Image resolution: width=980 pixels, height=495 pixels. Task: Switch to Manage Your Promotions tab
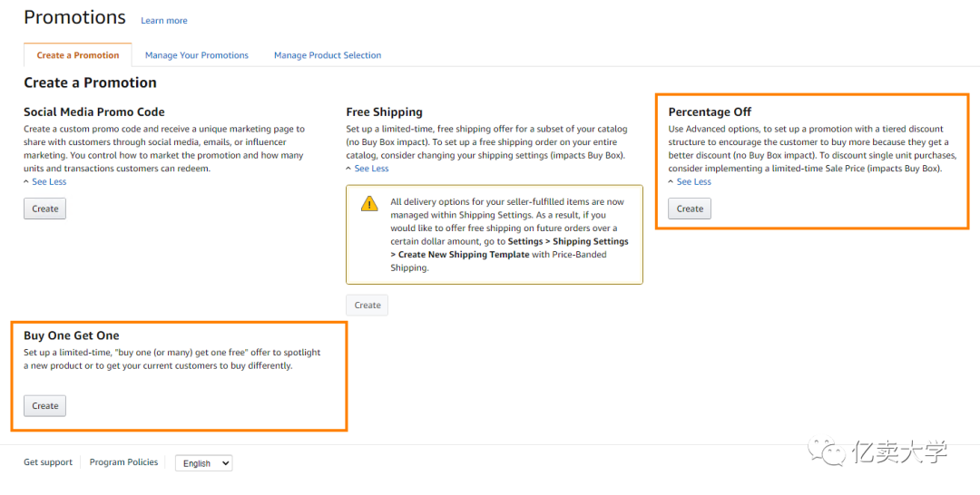197,55
